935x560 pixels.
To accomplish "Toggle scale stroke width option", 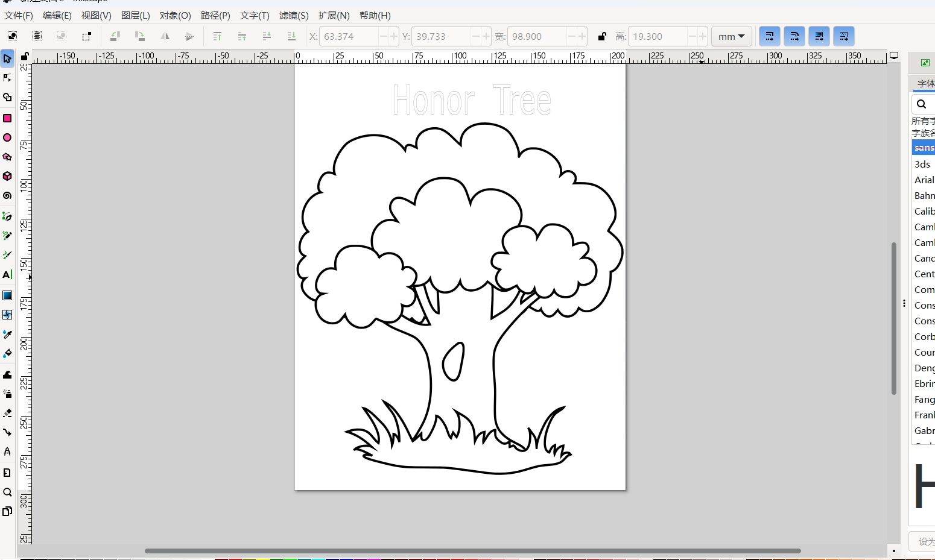I will pyautogui.click(x=769, y=36).
